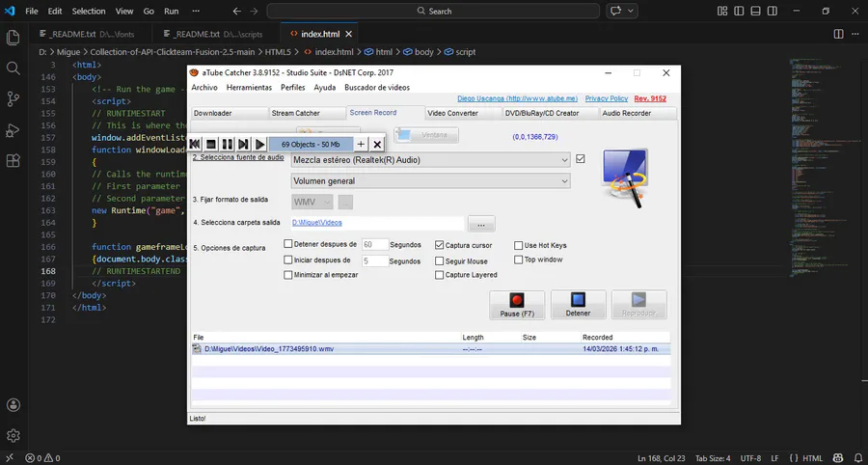Click the play button on floating toolbar

259,145
